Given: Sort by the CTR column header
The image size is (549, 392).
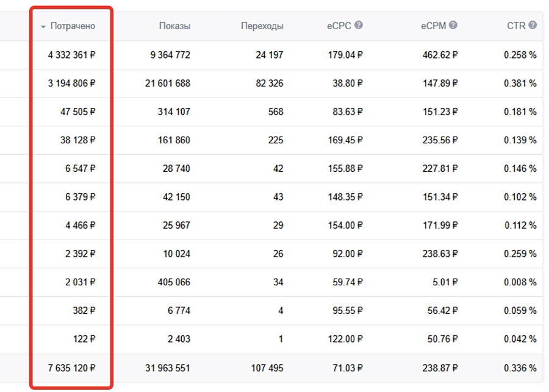Looking at the screenshot, I should (x=516, y=26).
